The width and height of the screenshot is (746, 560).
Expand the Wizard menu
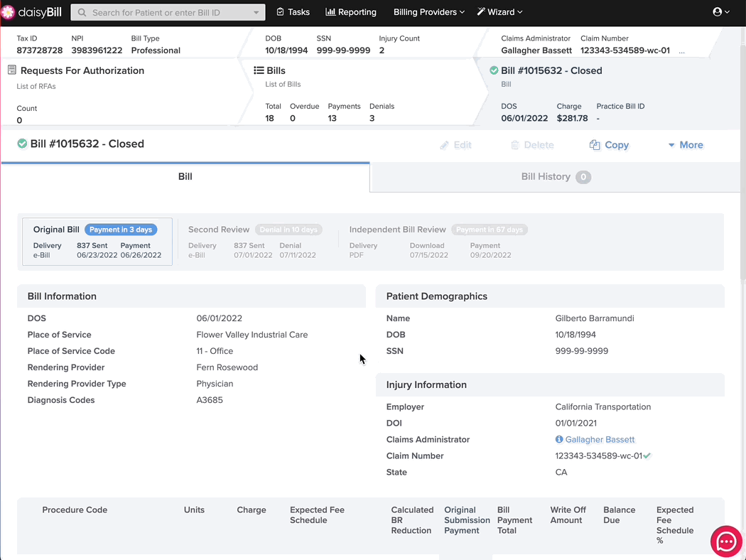click(x=499, y=12)
